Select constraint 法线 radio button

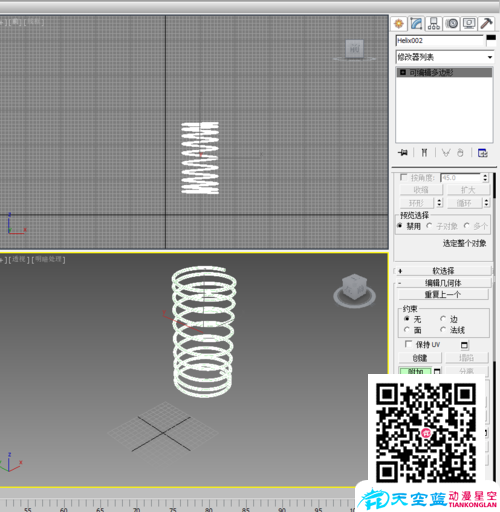pyautogui.click(x=443, y=330)
